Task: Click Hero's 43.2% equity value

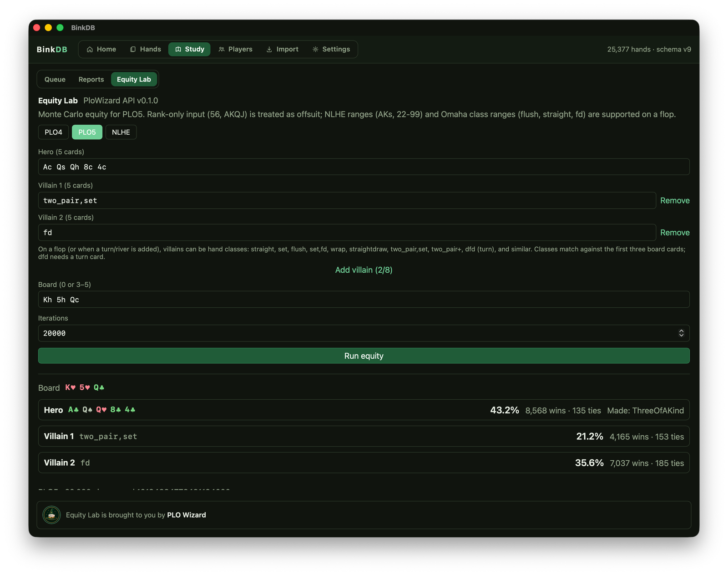Action: 505,410
